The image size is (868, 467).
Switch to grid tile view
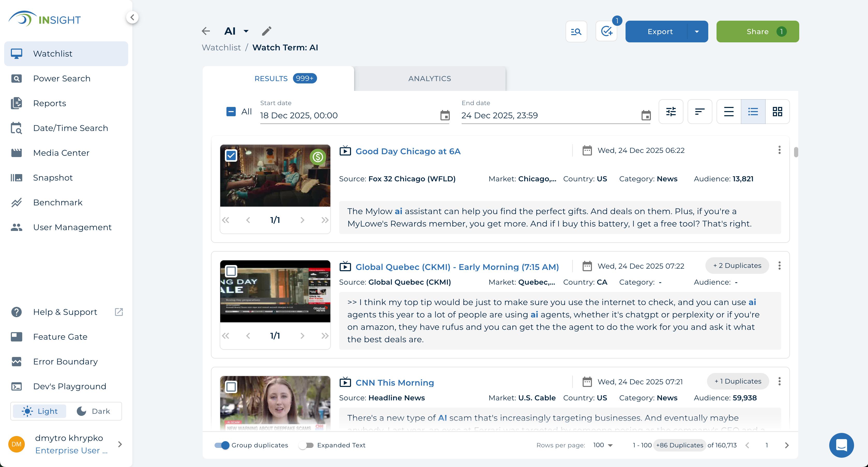point(777,111)
